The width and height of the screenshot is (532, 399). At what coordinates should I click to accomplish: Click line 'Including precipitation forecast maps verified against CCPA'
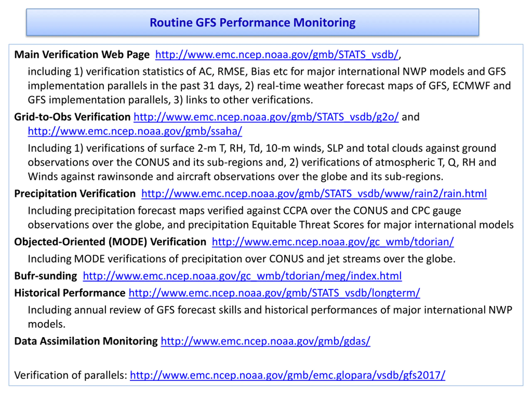(244, 211)
